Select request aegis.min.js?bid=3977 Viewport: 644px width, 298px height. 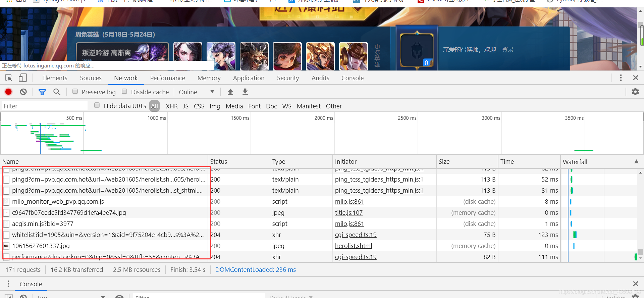pos(43,223)
